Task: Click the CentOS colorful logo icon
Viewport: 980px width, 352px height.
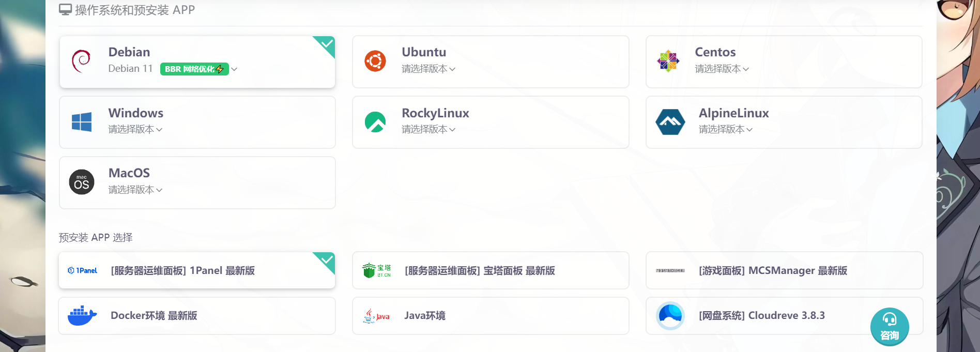Action: [668, 62]
